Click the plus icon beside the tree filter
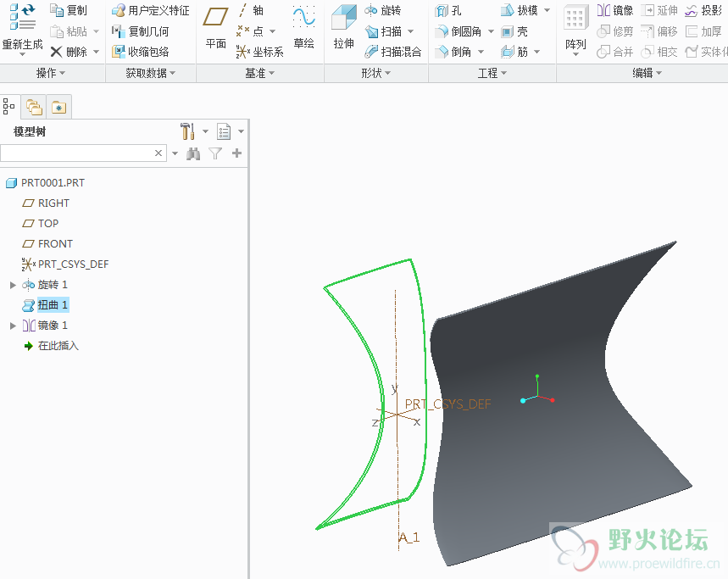This screenshot has height=579, width=728. click(x=236, y=153)
